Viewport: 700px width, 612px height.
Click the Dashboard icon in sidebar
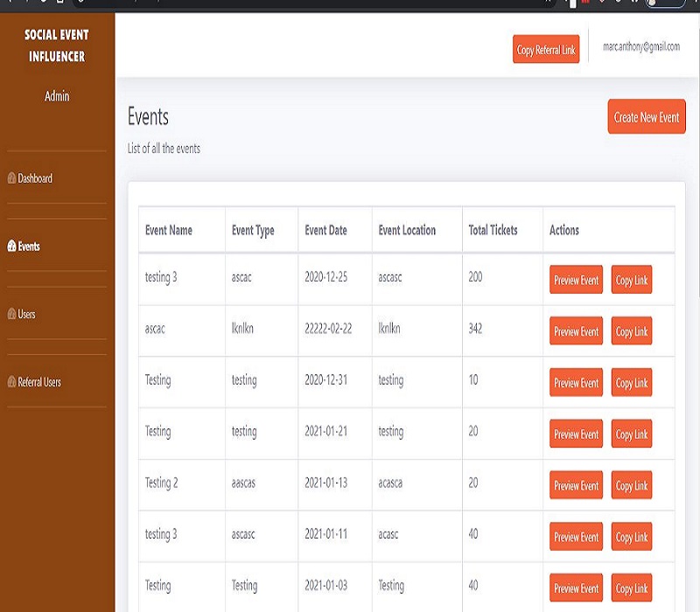pyautogui.click(x=11, y=178)
